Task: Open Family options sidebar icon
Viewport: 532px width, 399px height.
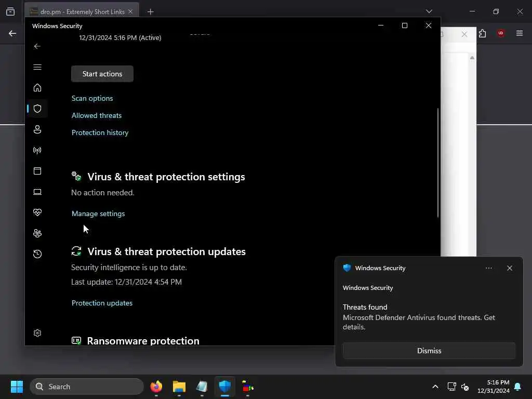Action: point(37,233)
